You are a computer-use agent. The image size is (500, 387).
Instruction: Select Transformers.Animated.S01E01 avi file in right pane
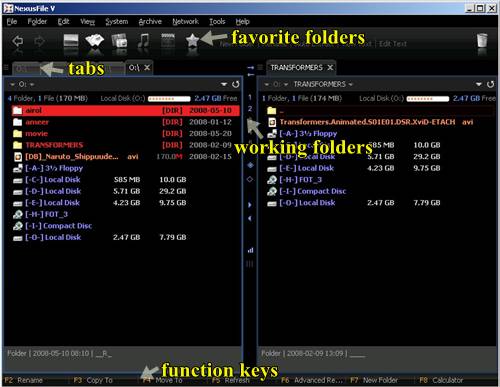click(x=380, y=122)
